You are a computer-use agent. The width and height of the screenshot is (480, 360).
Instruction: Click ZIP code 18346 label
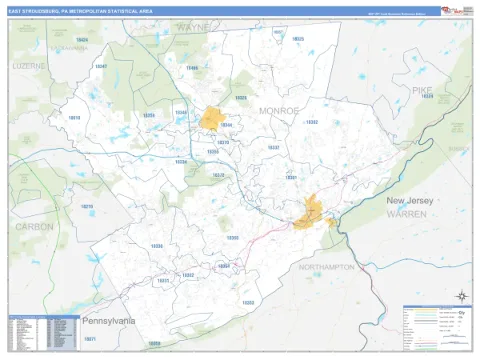click(x=181, y=113)
